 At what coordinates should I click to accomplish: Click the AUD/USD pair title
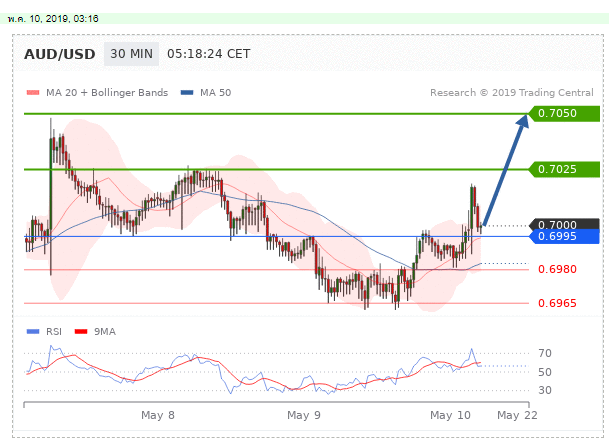[60, 54]
